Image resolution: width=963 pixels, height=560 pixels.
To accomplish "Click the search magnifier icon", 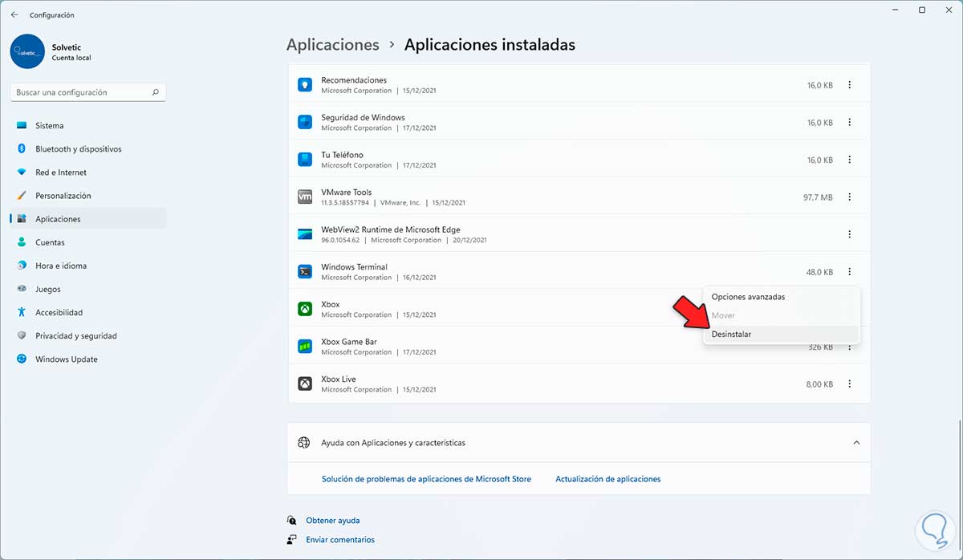I will 156,92.
